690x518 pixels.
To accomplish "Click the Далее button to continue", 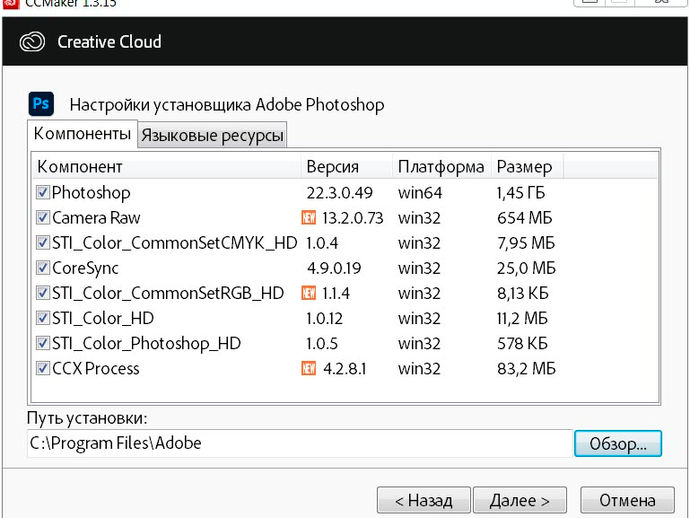I will [520, 500].
